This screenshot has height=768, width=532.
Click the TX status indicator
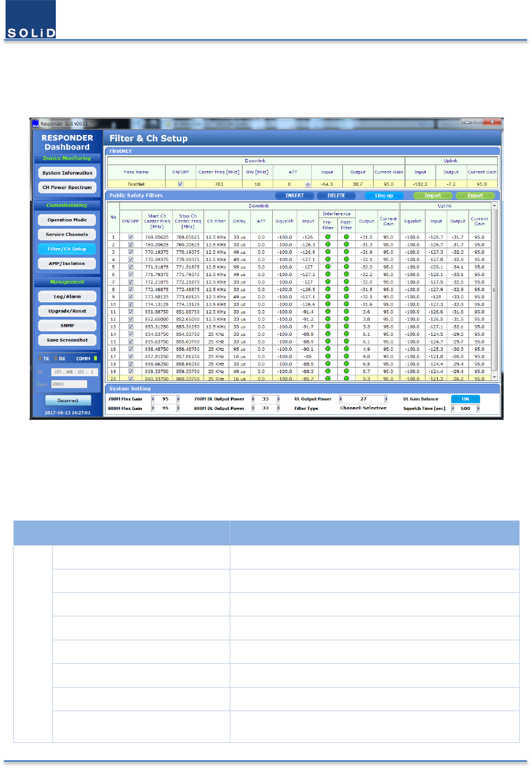click(40, 359)
